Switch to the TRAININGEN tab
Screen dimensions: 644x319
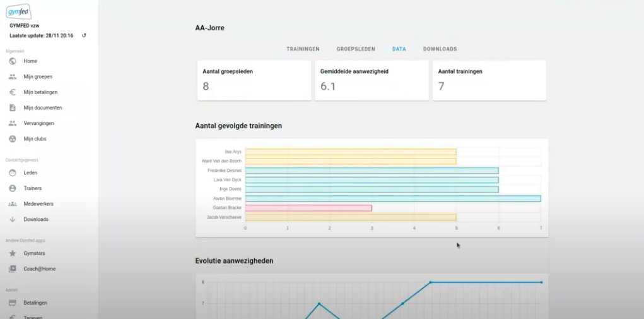click(x=303, y=49)
